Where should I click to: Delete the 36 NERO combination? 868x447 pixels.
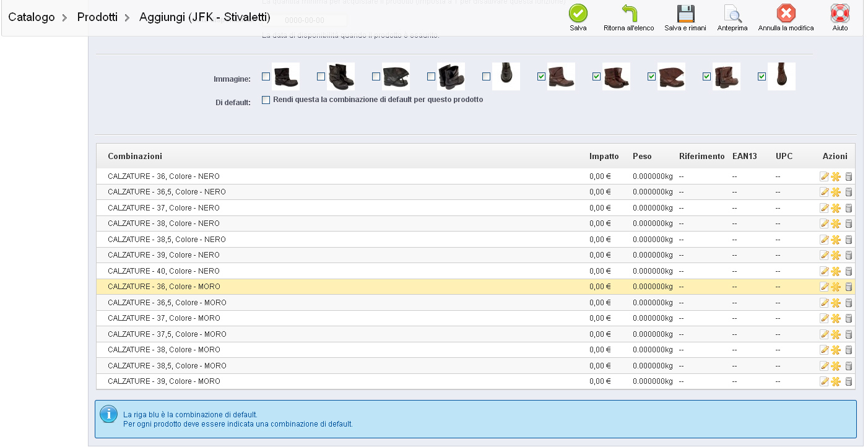[x=849, y=176]
